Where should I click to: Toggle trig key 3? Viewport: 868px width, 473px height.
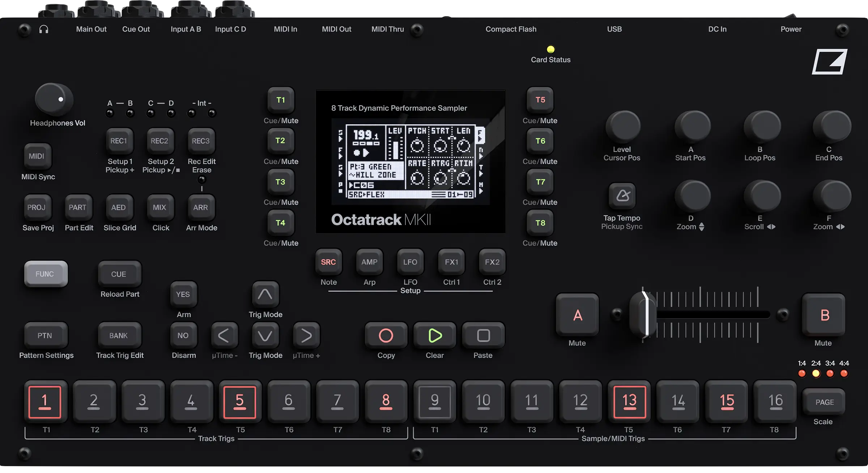tap(142, 402)
